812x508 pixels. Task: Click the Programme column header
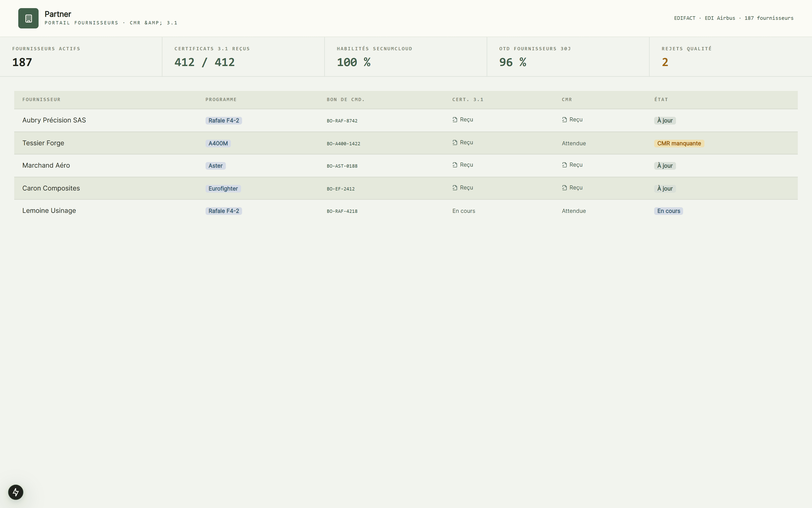point(221,100)
